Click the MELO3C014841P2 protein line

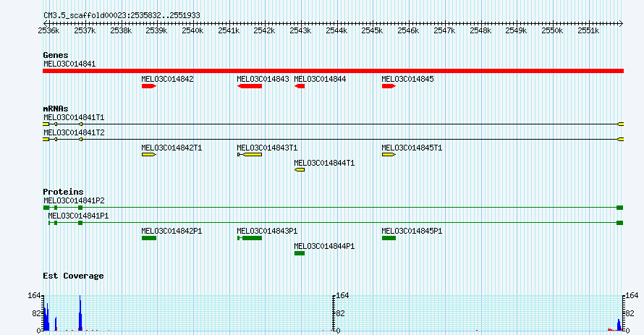click(333, 208)
